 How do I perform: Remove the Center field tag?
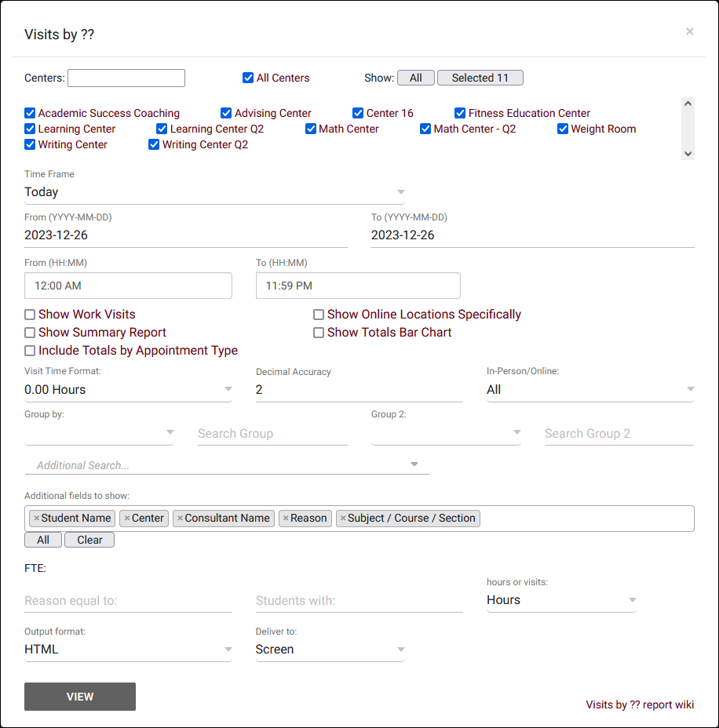(126, 519)
